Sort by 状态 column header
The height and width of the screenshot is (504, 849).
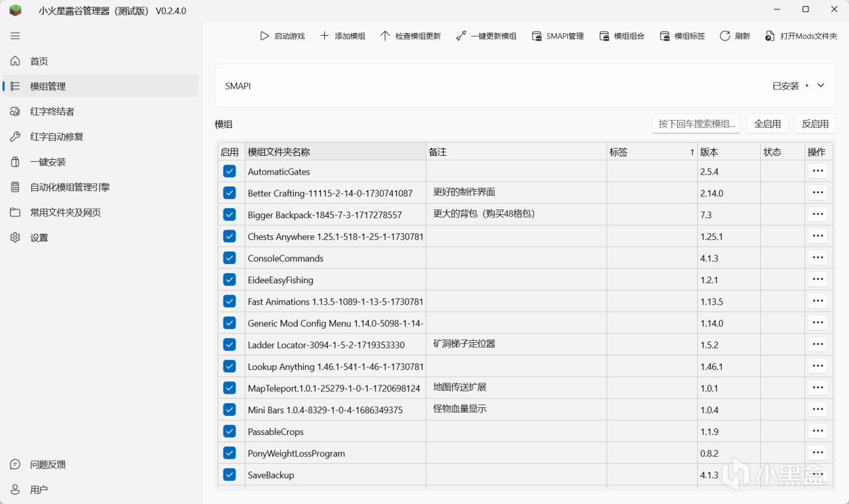tap(783, 152)
